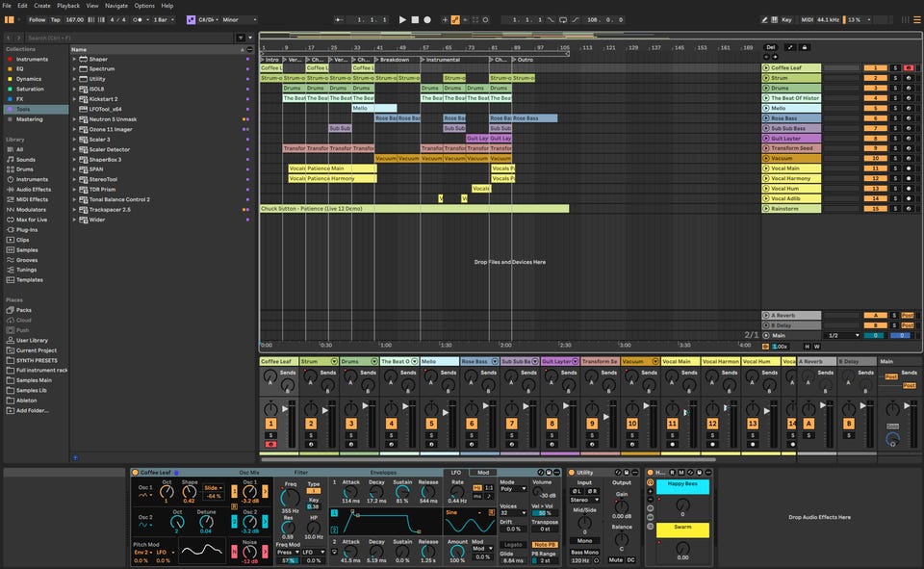Viewport: 924px width, 569px height.
Task: Click the Tap tempo button
Action: 55,19
